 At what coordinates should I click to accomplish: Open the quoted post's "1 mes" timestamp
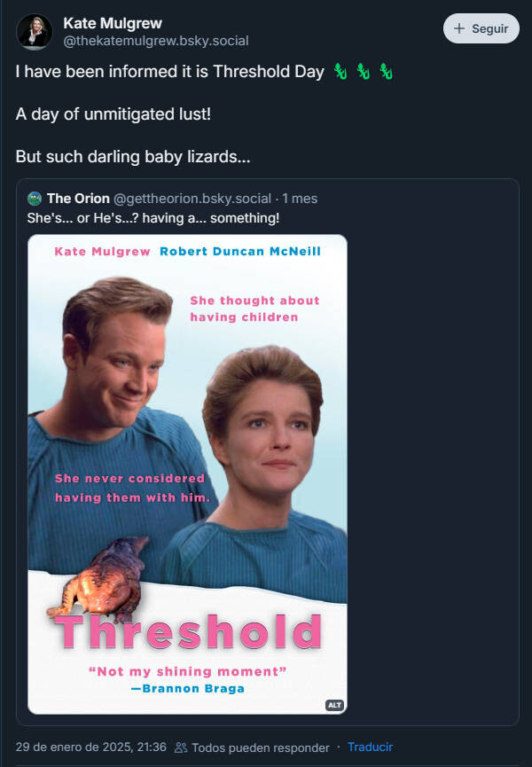pyautogui.click(x=300, y=199)
